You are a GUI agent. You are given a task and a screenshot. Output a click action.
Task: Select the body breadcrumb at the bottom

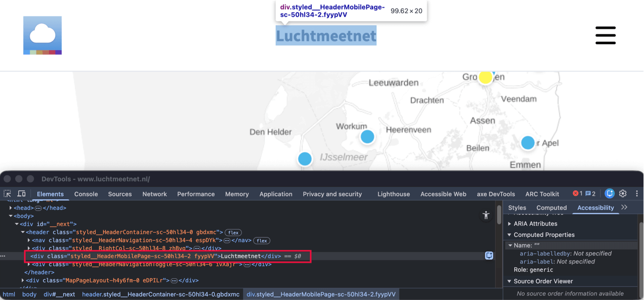tap(29, 294)
